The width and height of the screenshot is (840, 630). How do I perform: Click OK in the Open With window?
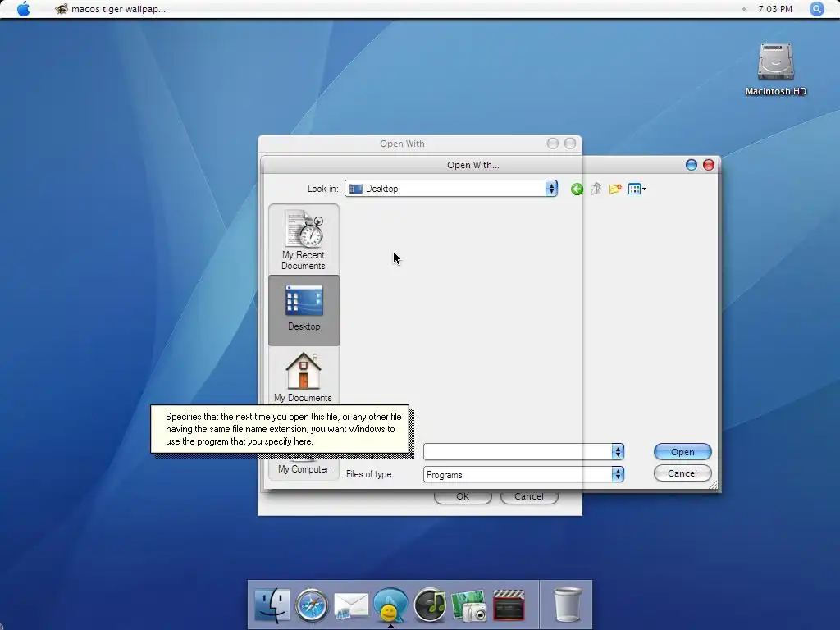click(x=463, y=497)
